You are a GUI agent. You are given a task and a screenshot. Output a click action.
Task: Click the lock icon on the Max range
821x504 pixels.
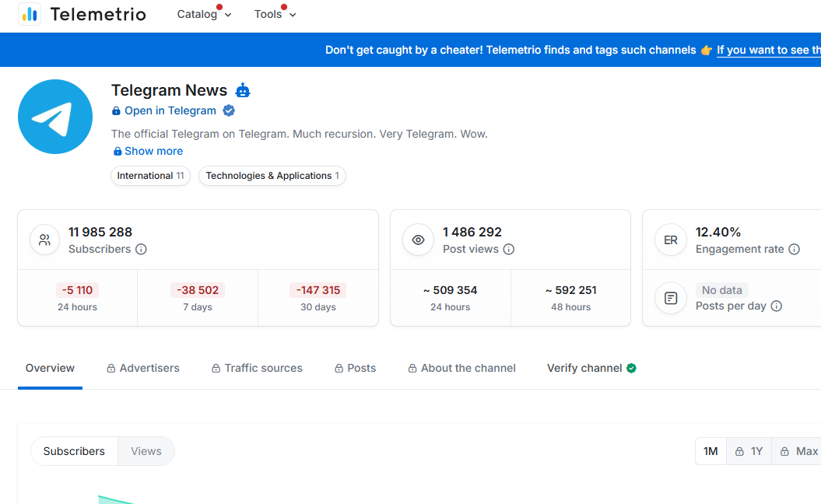[x=784, y=451]
